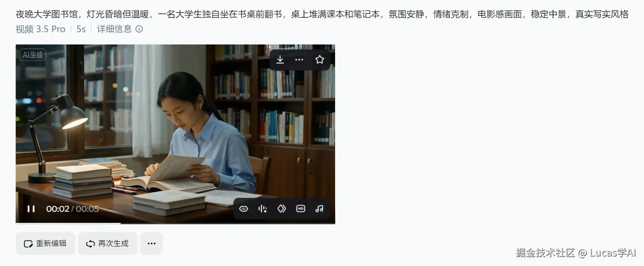The image size is (644, 266).
Task: Open the three-dot menu beside the star icon
Action: (x=299, y=60)
